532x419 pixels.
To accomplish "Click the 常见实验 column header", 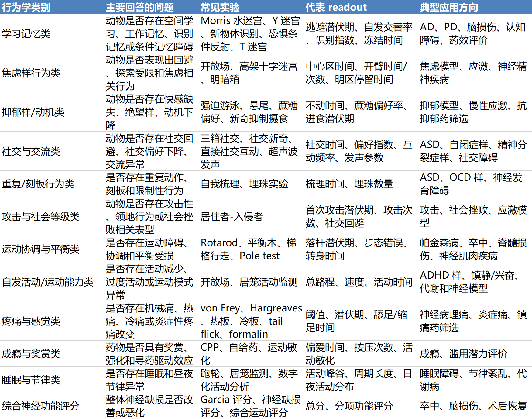I will [220, 7].
